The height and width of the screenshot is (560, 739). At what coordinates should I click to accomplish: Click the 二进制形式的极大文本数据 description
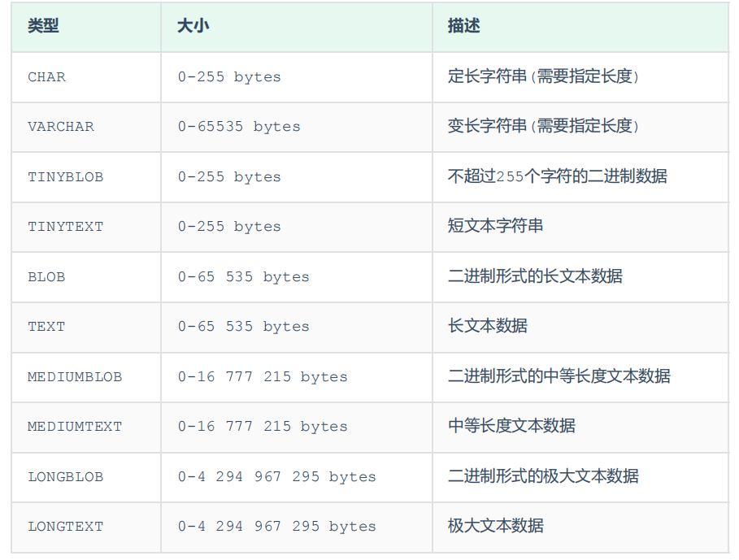click(x=543, y=476)
